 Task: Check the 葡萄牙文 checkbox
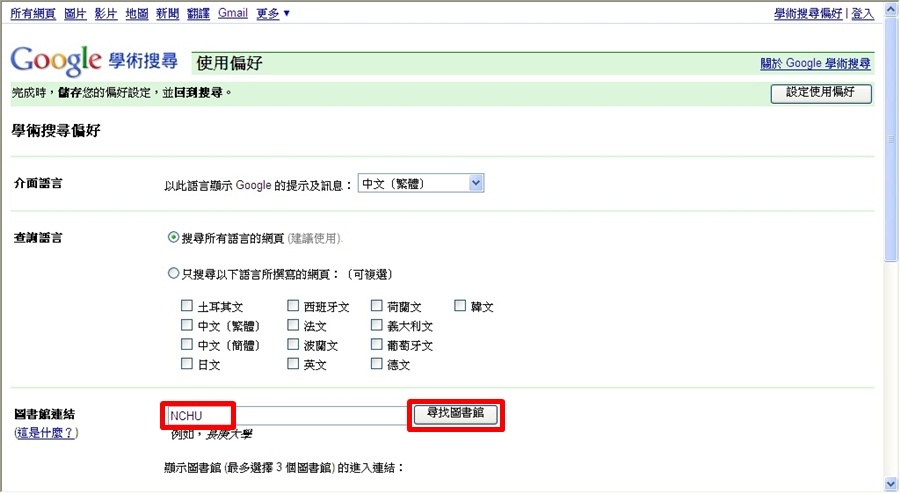pos(377,344)
